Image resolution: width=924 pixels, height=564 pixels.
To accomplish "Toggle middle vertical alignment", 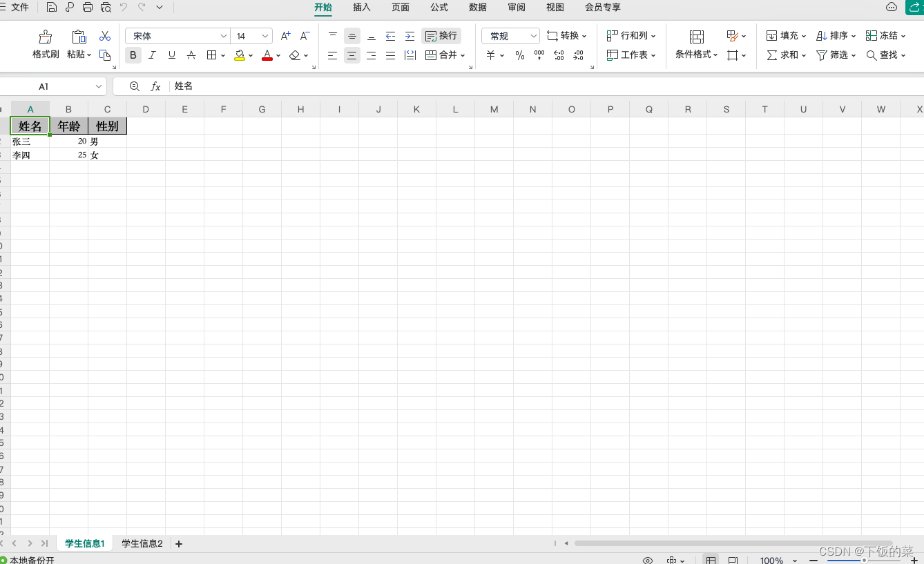I will 352,36.
